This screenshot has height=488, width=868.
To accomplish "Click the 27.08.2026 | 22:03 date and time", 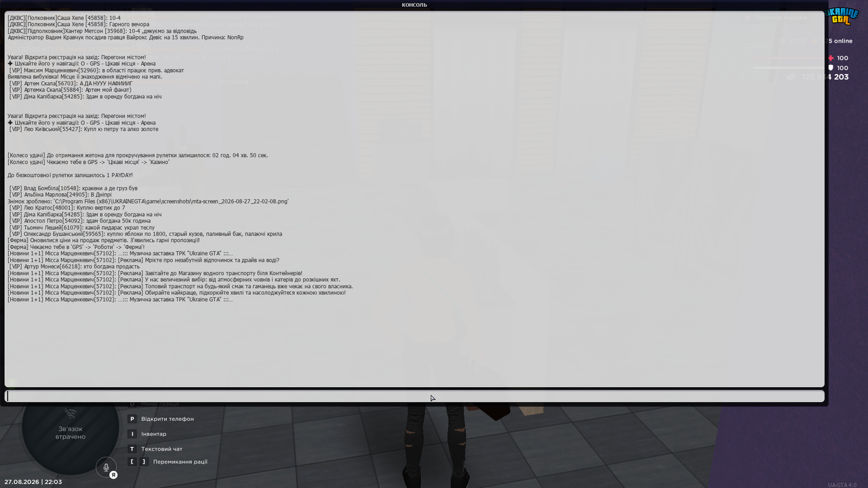I will click(x=33, y=482).
